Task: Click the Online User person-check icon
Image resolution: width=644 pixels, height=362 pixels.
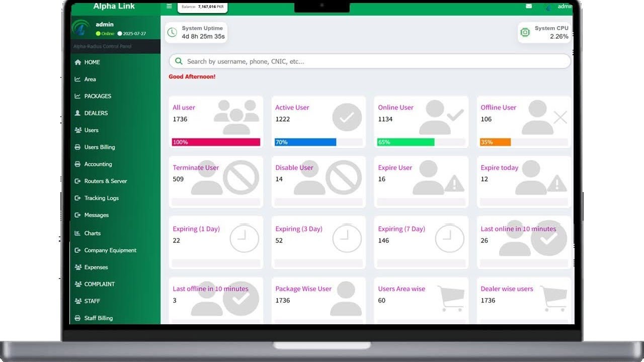Action: [441, 117]
